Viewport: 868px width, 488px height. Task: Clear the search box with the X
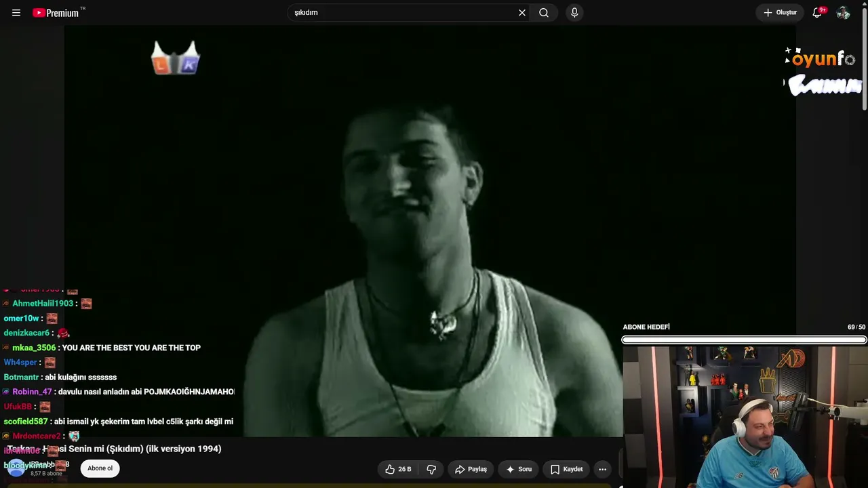pos(522,13)
